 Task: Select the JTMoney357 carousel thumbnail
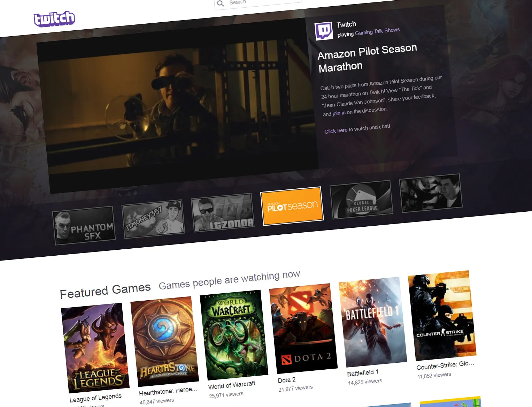click(153, 219)
